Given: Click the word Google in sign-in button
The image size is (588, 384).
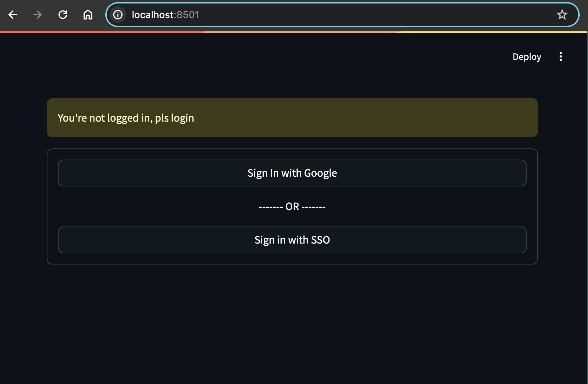Looking at the screenshot, I should pyautogui.click(x=321, y=173).
